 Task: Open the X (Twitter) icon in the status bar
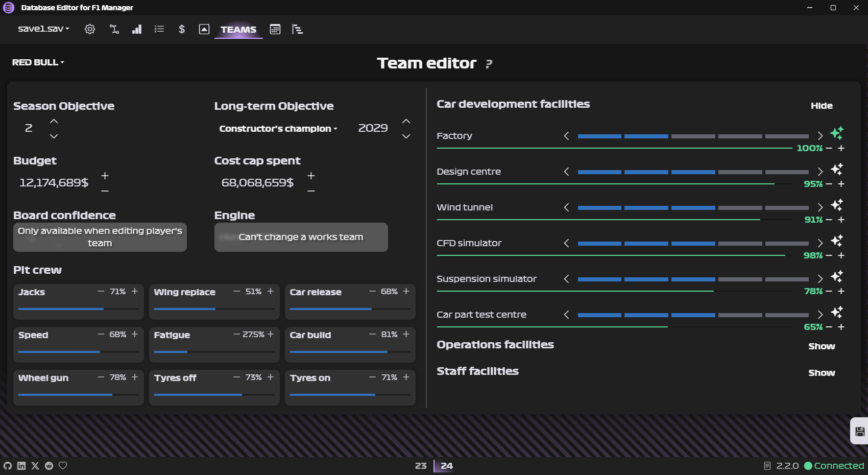point(35,466)
